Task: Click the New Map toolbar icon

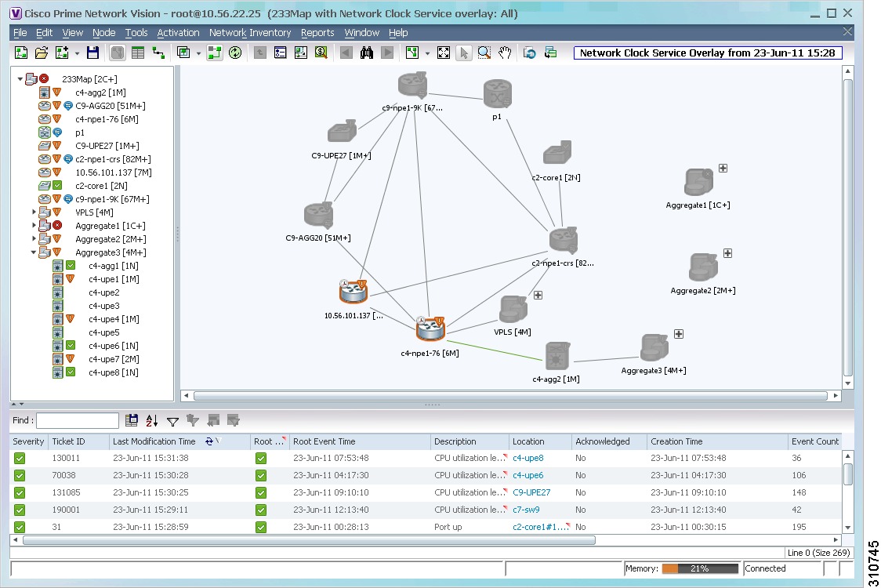Action: (x=21, y=53)
